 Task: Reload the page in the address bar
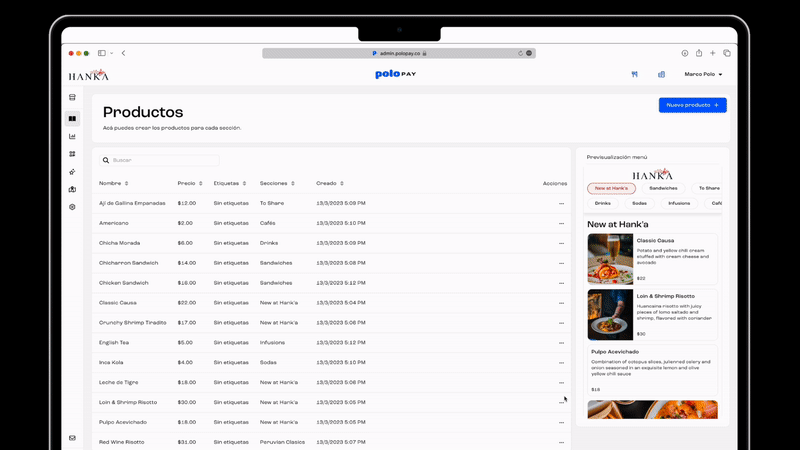520,53
